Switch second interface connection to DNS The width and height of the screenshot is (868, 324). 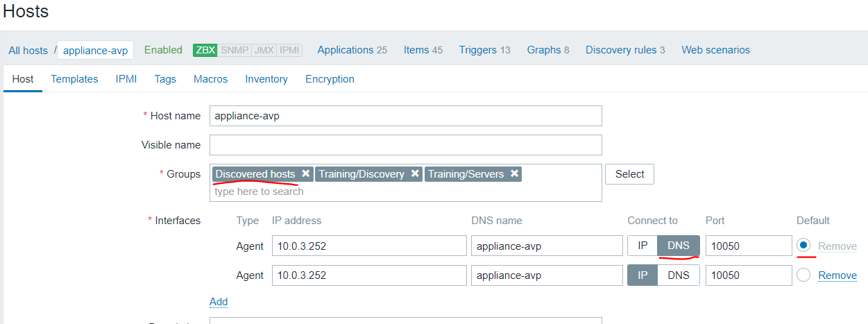point(678,275)
